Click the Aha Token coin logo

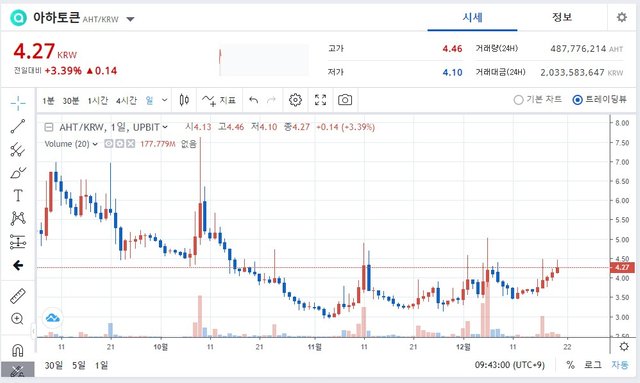click(x=18, y=18)
